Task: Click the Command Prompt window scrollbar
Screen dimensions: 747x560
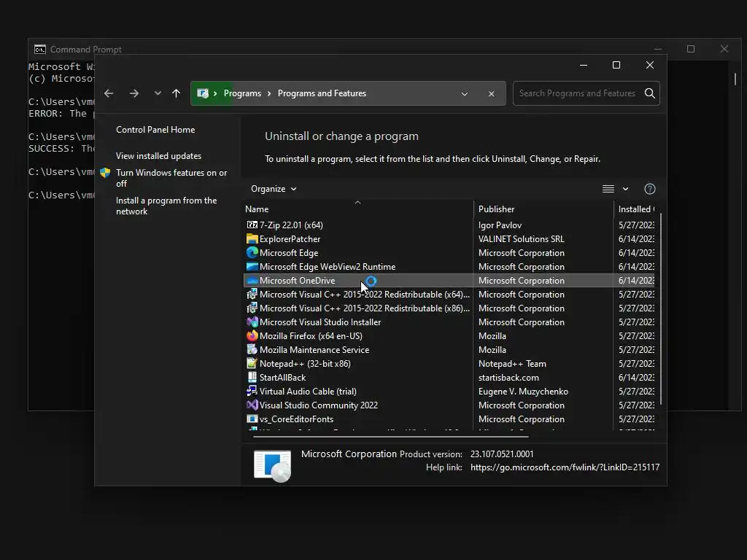Action: 735,79
